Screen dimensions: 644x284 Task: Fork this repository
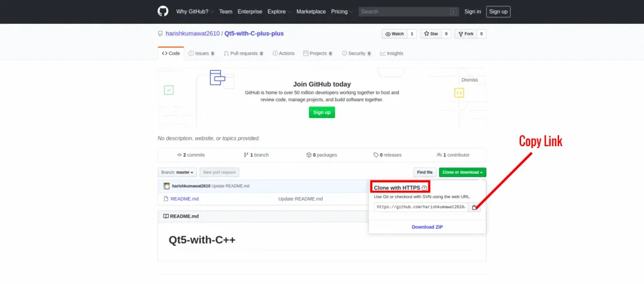point(466,33)
